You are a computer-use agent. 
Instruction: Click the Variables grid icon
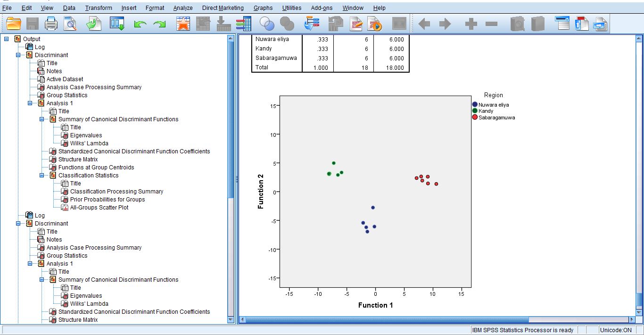244,24
